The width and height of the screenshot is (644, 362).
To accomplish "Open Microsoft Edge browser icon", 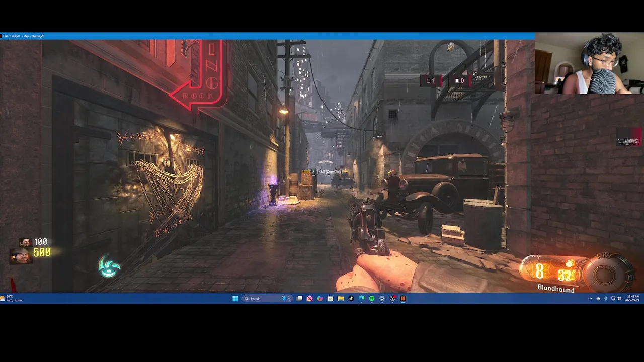I will click(x=361, y=298).
